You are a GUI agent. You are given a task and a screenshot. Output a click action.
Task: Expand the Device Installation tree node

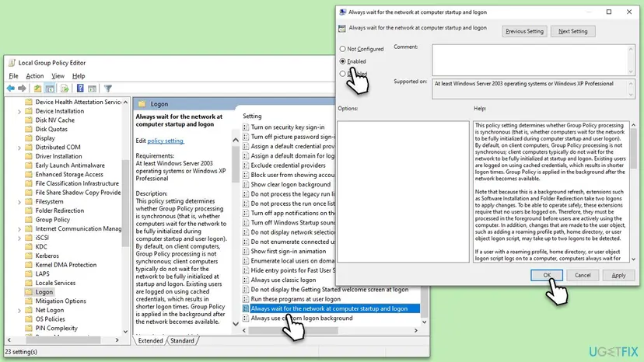(19, 111)
